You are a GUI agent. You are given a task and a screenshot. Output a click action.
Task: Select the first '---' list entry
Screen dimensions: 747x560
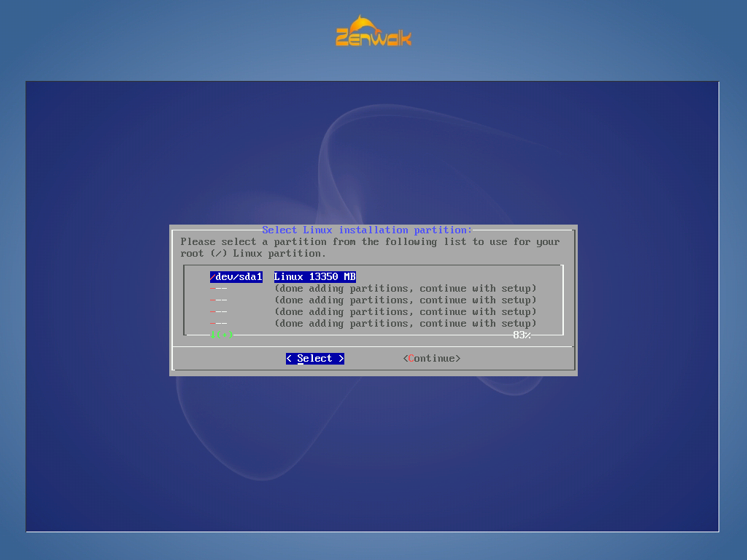tap(219, 289)
